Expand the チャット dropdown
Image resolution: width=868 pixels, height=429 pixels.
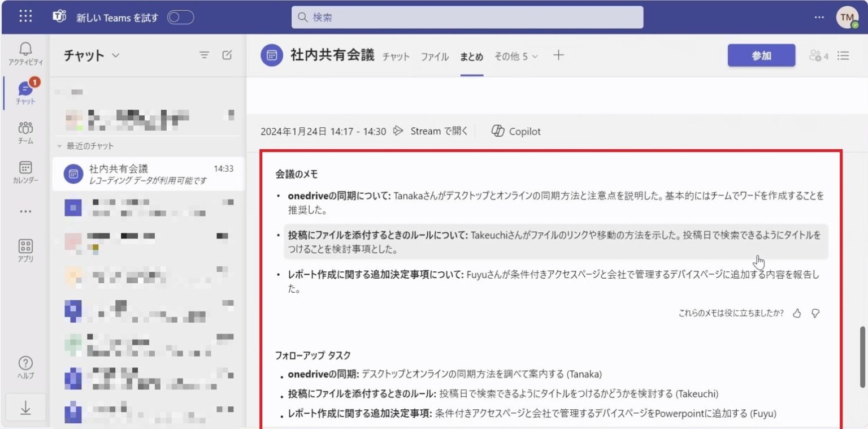coord(115,55)
